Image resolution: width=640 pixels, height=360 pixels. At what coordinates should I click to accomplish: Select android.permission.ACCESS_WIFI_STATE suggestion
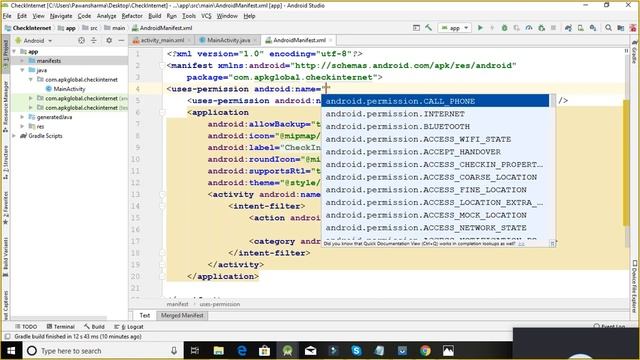(x=436, y=139)
